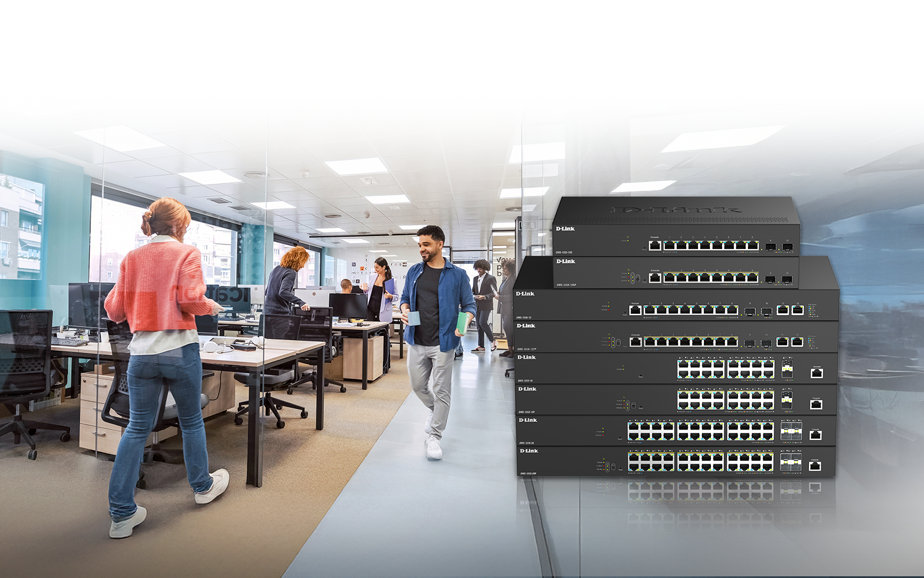This screenshot has width=924, height=578.
Task: Select the "DMS-1250-18P" model label
Action: point(527,412)
